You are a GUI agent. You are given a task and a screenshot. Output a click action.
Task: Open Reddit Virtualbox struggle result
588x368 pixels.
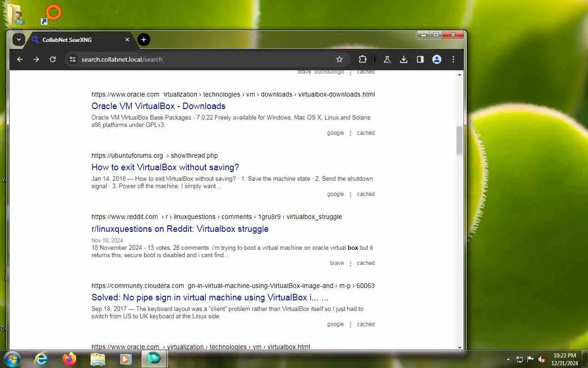180,229
